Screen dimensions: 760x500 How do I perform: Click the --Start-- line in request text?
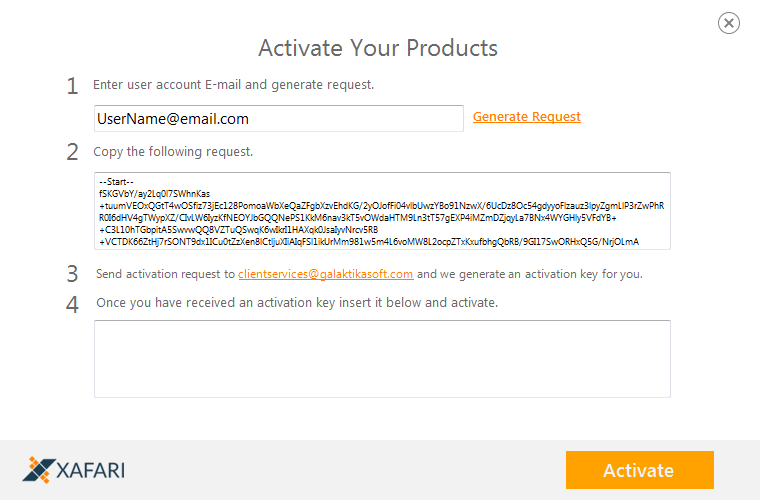click(116, 182)
